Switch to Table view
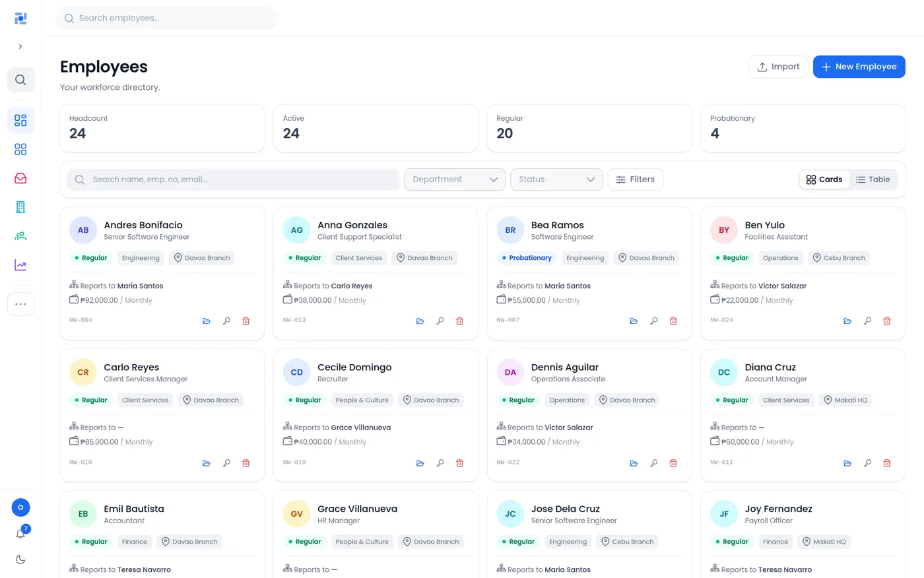 point(873,179)
